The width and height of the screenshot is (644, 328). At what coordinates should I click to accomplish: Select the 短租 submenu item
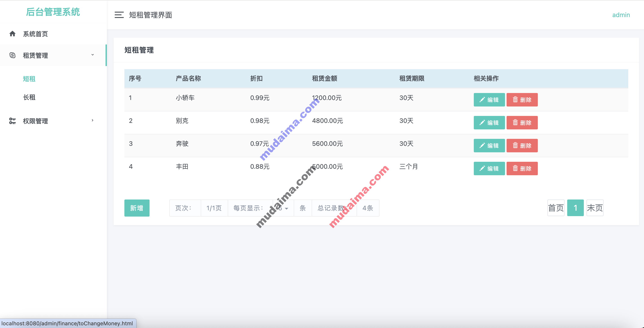click(29, 79)
